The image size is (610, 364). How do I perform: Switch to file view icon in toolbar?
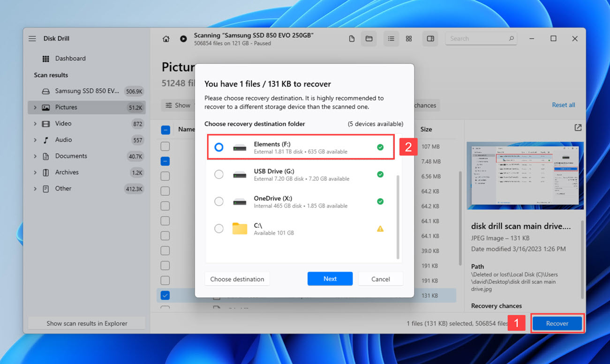point(352,39)
